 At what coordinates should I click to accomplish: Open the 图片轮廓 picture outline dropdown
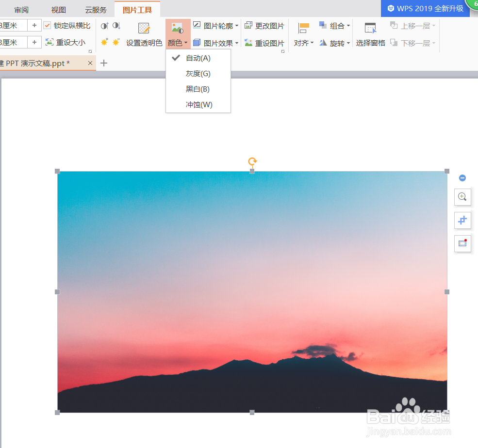216,26
